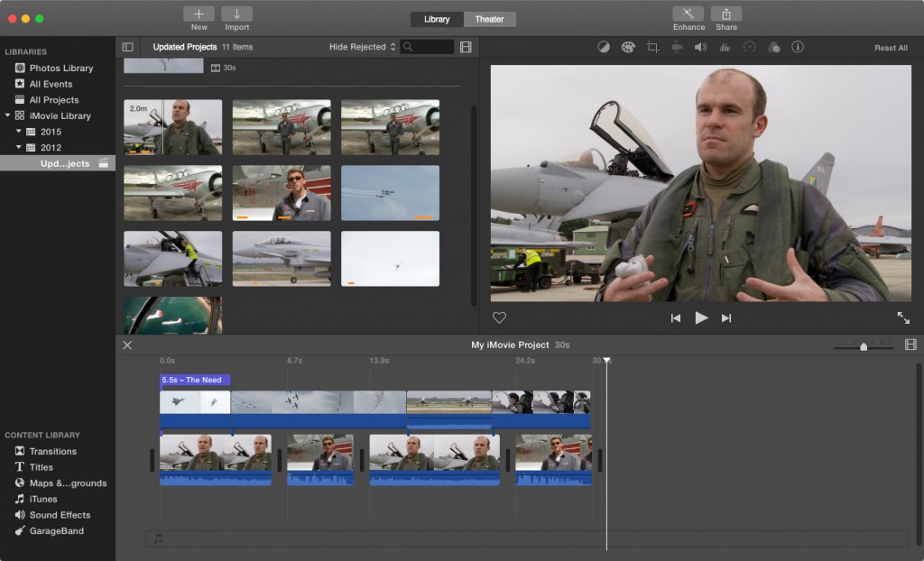Open the volume adjustment speaker tool
924x561 pixels.
[x=700, y=47]
